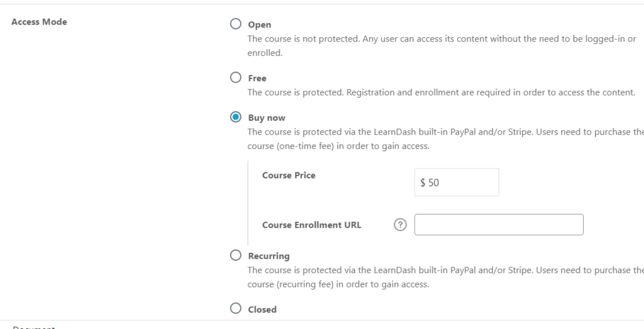Click the Free mode registration description text
This screenshot has width=644, height=329.
coord(441,92)
